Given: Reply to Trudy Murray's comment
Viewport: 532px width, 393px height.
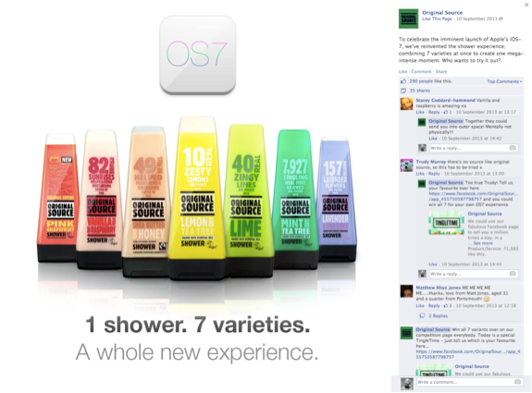Looking at the screenshot, I should [434, 174].
